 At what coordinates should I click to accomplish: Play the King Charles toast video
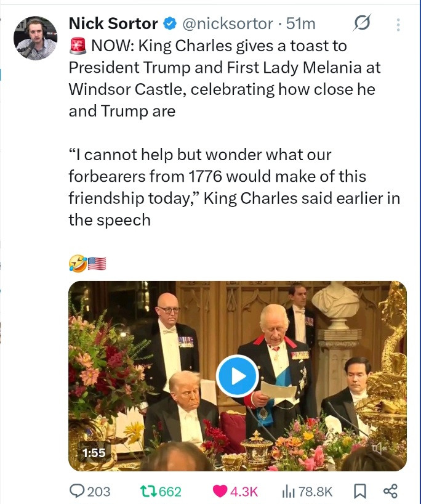237,375
